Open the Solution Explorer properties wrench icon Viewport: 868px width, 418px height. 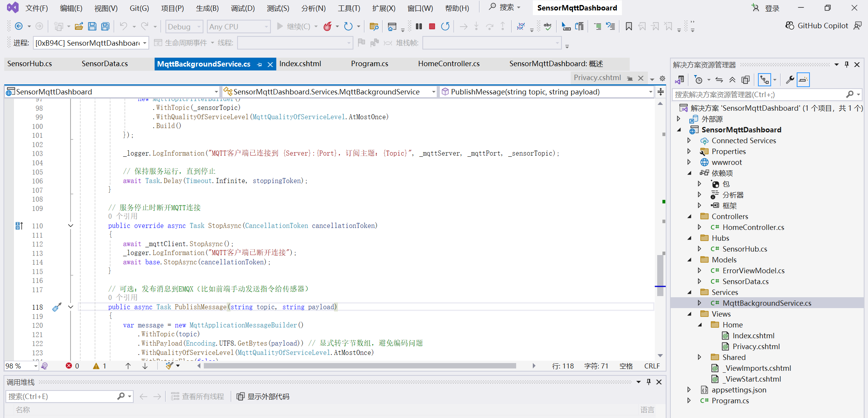click(790, 80)
